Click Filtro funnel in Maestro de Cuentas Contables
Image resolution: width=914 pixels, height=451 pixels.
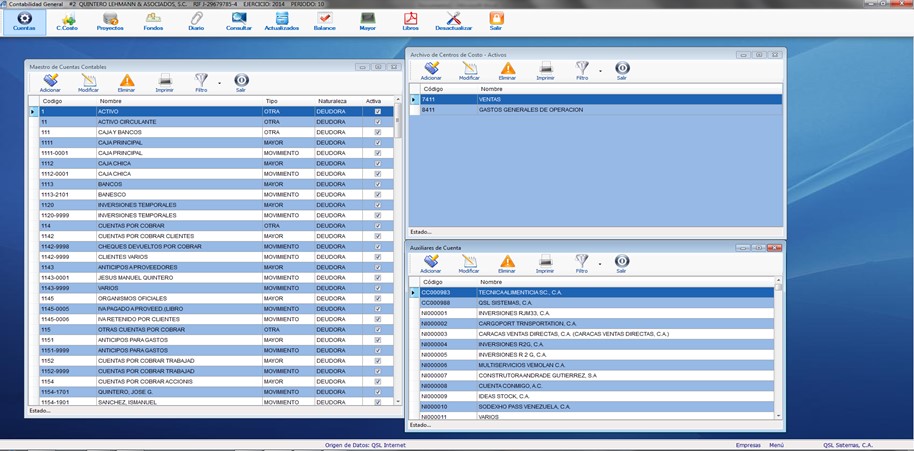point(201,83)
